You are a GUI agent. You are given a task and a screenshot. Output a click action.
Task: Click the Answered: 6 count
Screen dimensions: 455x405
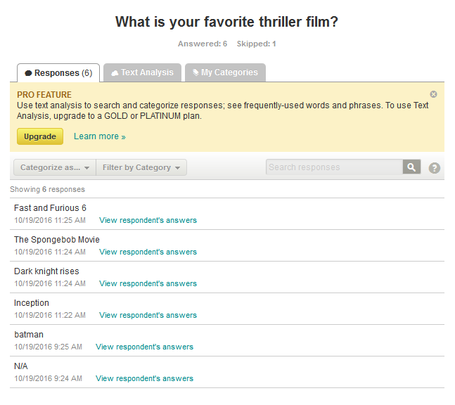(x=202, y=44)
